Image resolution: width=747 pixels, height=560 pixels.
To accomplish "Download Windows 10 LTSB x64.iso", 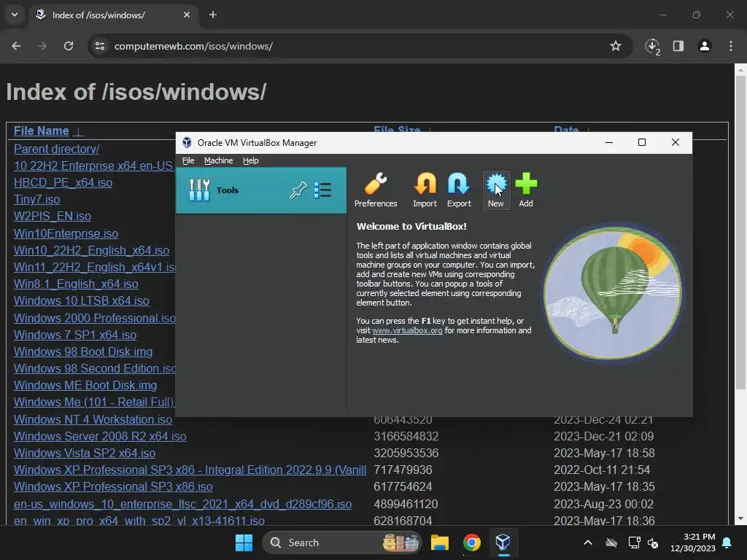I will tap(82, 301).
